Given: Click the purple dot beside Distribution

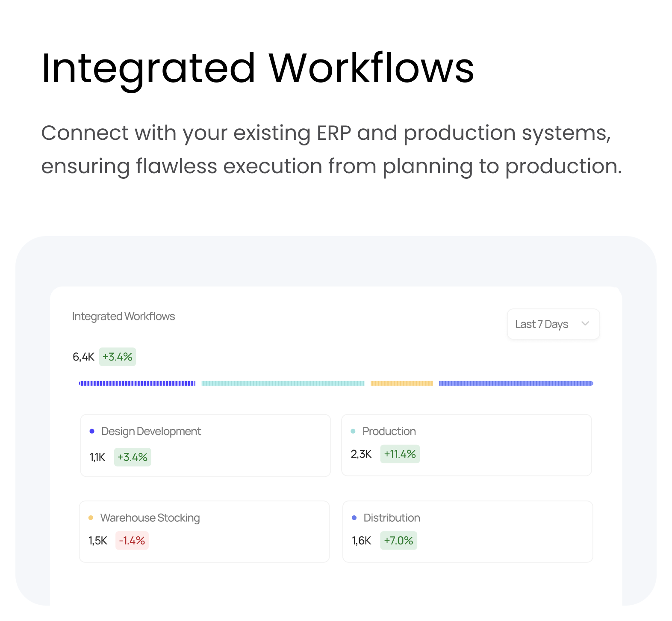Looking at the screenshot, I should (354, 518).
